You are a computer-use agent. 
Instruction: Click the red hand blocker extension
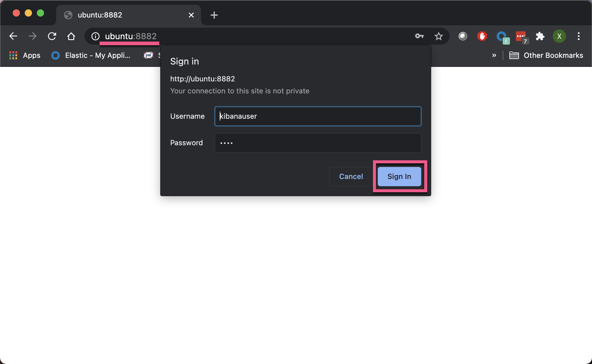(x=482, y=36)
